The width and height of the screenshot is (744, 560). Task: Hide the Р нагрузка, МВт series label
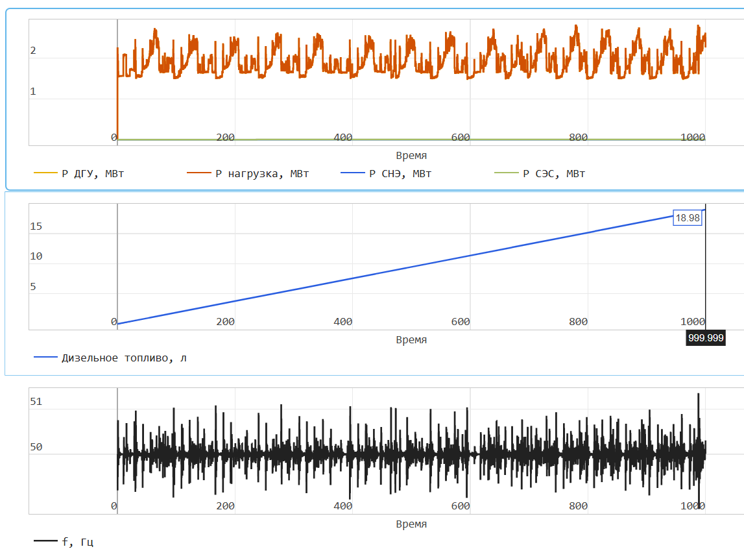262,173
